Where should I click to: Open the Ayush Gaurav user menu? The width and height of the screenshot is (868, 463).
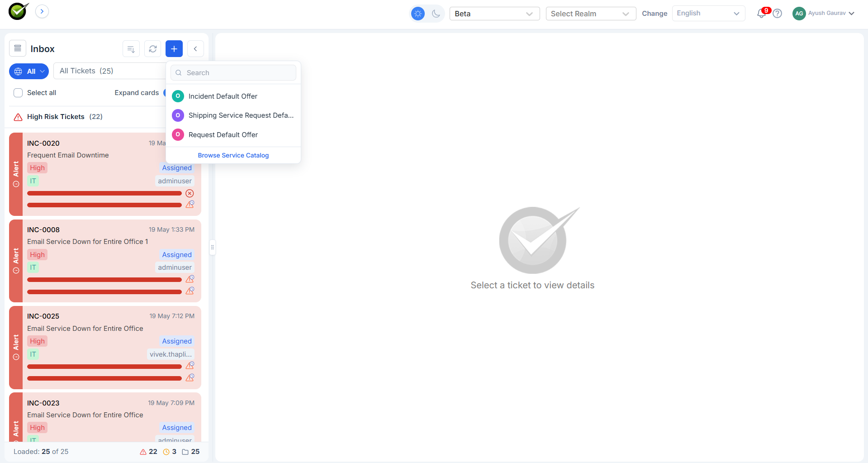click(823, 14)
